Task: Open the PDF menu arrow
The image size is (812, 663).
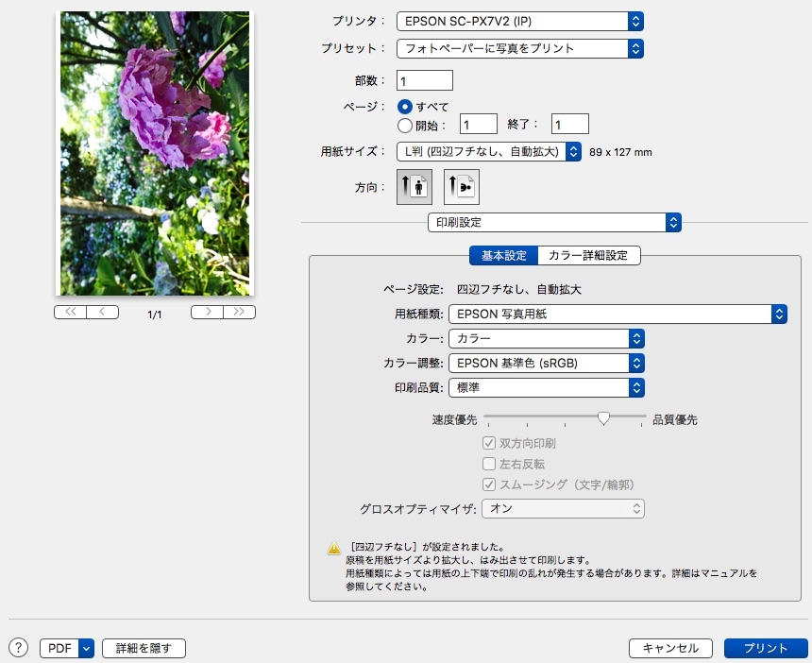Action: coord(86,648)
